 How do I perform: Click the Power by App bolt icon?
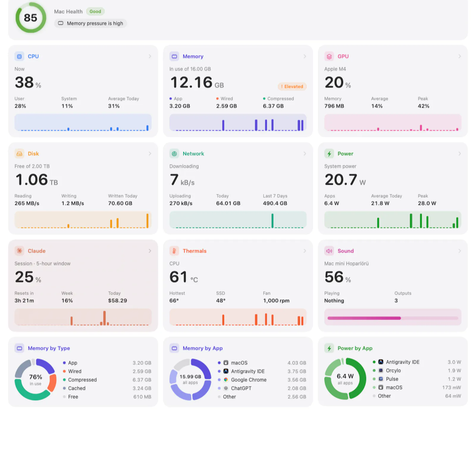click(x=329, y=348)
